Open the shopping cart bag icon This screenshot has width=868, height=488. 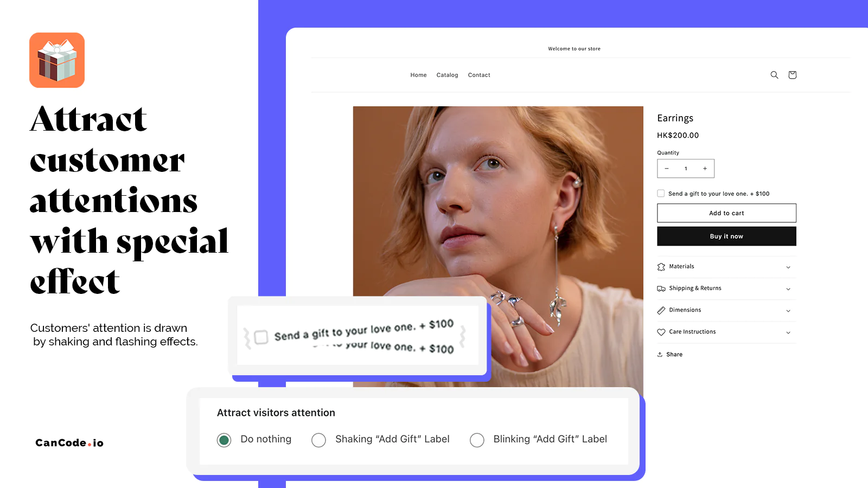792,75
